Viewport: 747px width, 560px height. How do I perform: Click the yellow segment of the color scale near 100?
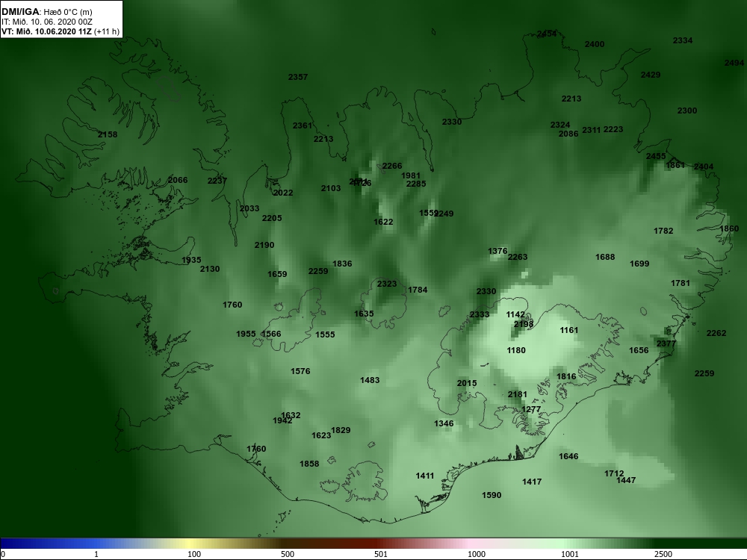190,544
